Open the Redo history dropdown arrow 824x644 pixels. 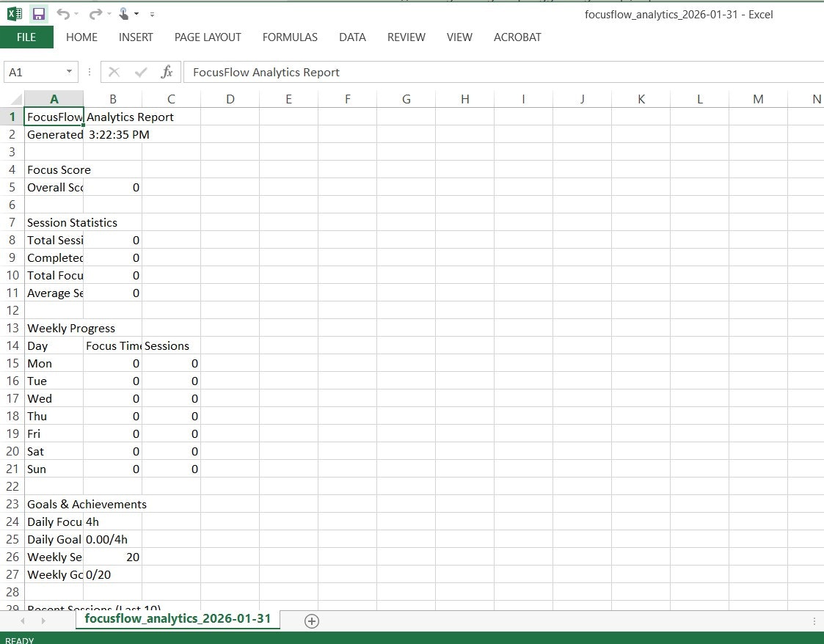click(x=109, y=14)
